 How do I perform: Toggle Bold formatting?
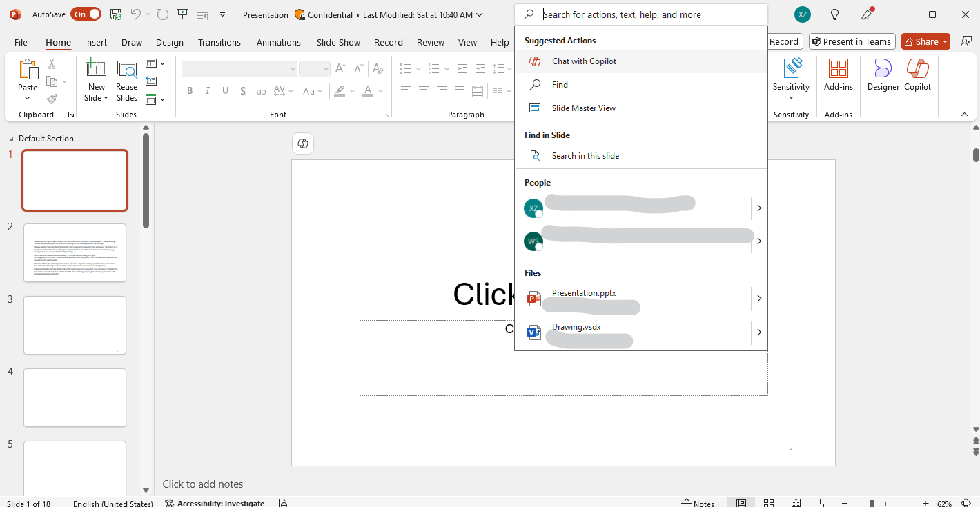(189, 91)
